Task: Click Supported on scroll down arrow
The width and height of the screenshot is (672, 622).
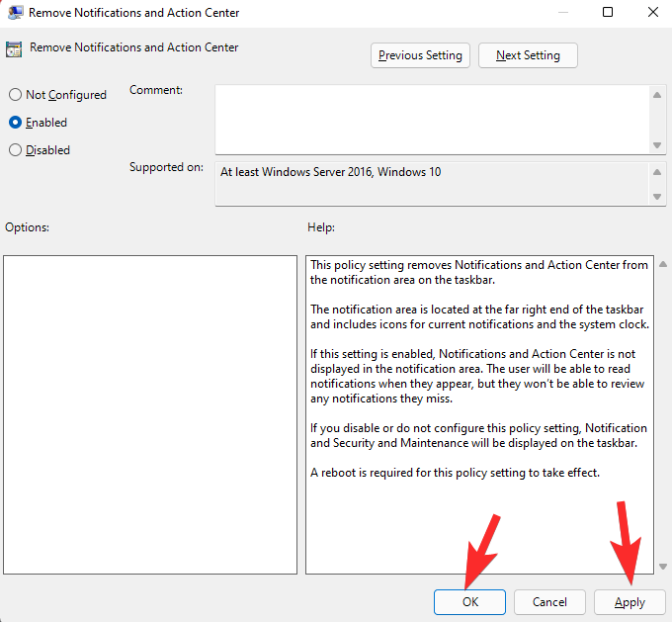Action: 656,197
